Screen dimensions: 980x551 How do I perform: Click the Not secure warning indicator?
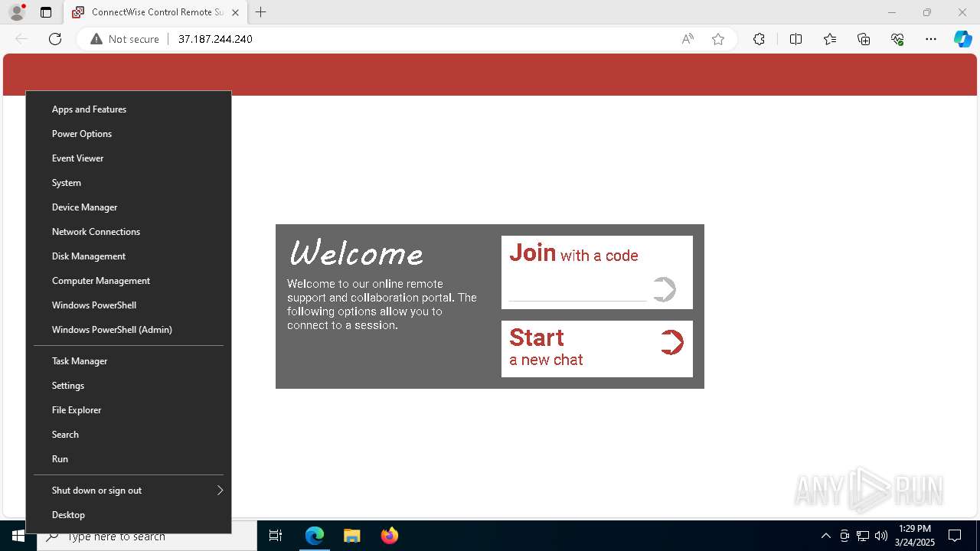pyautogui.click(x=125, y=39)
